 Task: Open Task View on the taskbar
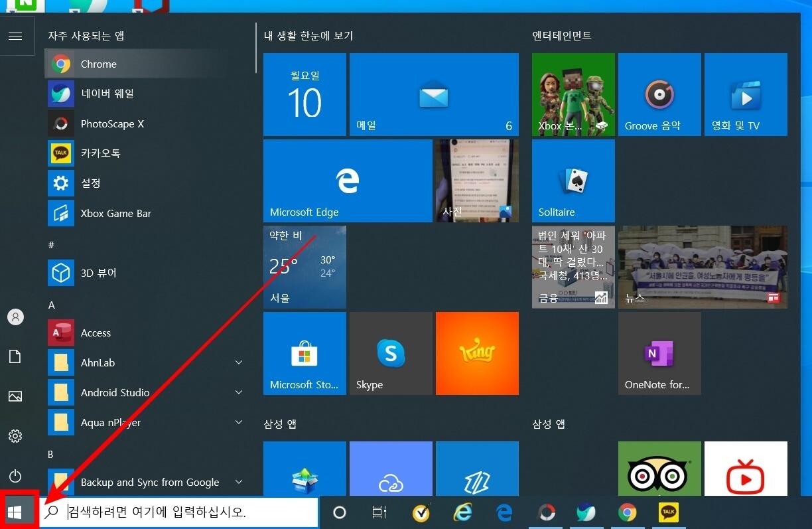[x=379, y=512]
